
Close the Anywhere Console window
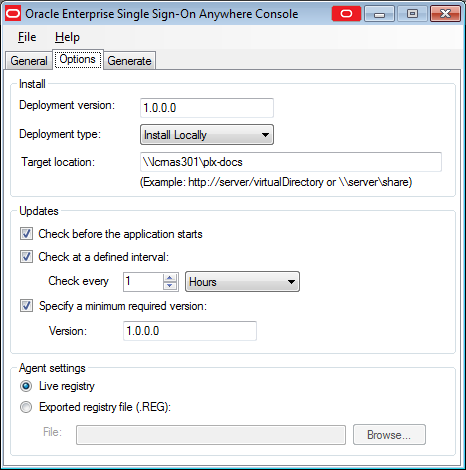coord(445,14)
